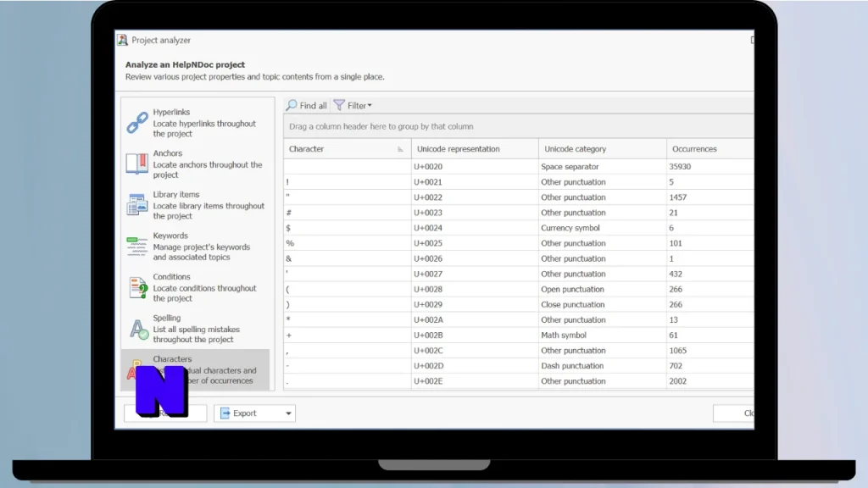Click the 101 occurrences cell
Screen dimensions: 868x488
click(710, 243)
